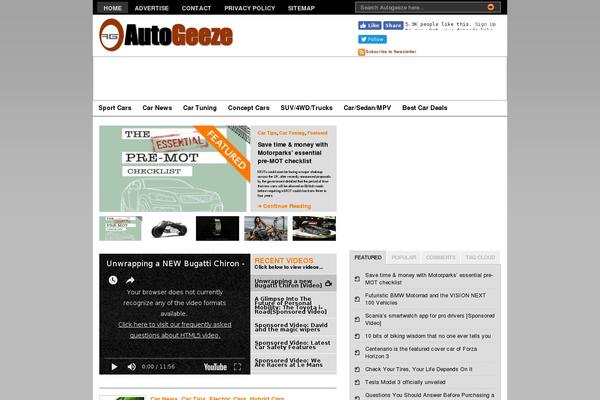The width and height of the screenshot is (600, 400).
Task: Open Tesla Model 3 officially unveiled link
Action: 405,382
